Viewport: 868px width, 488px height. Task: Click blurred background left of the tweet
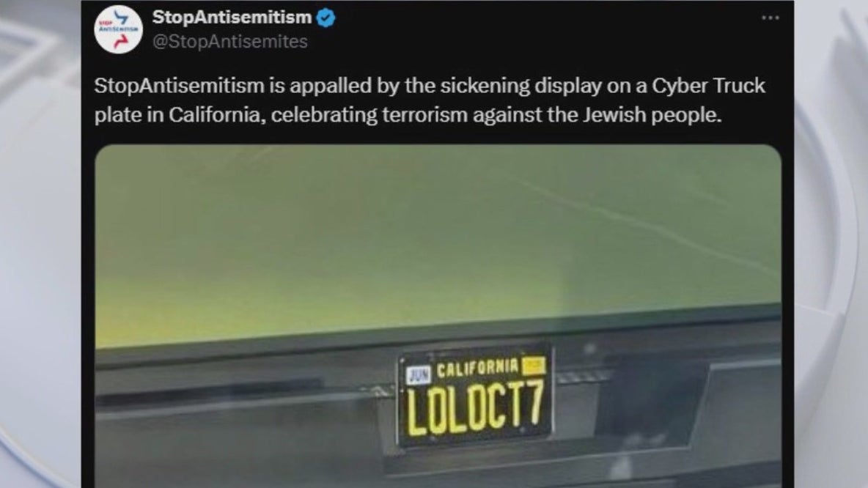pyautogui.click(x=40, y=243)
